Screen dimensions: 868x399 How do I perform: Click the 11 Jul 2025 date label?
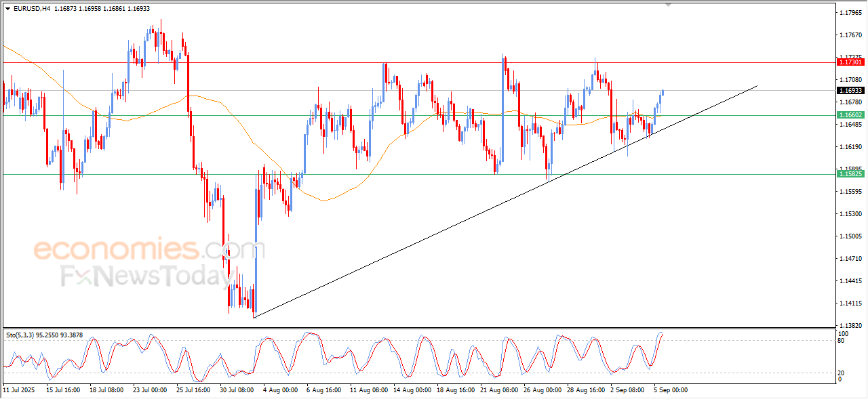coord(19,390)
